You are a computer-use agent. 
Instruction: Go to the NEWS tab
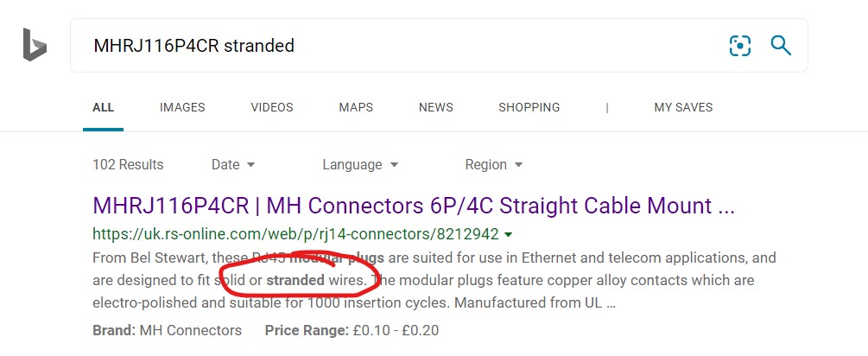[x=435, y=107]
